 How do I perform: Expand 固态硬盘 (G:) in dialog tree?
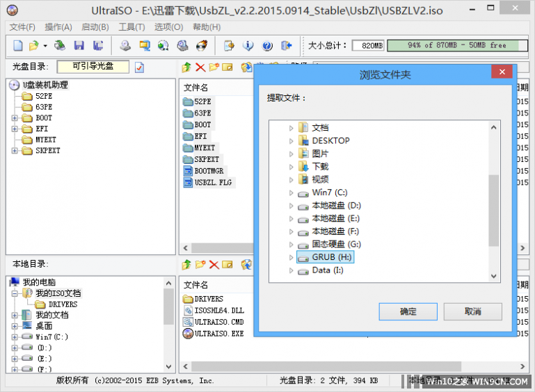tap(291, 245)
